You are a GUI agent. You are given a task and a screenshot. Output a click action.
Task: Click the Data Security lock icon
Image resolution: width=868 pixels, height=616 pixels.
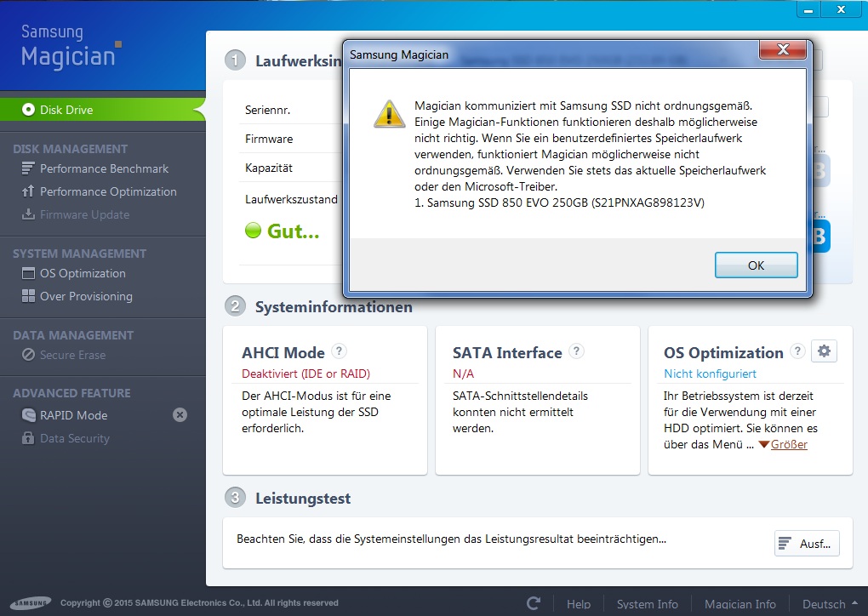coord(28,438)
